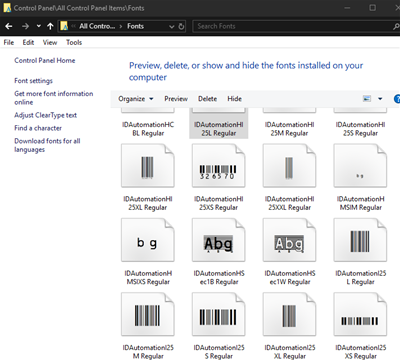Click the Fonts folder icon in address bar
This screenshot has height=360, width=400.
[x=64, y=26]
